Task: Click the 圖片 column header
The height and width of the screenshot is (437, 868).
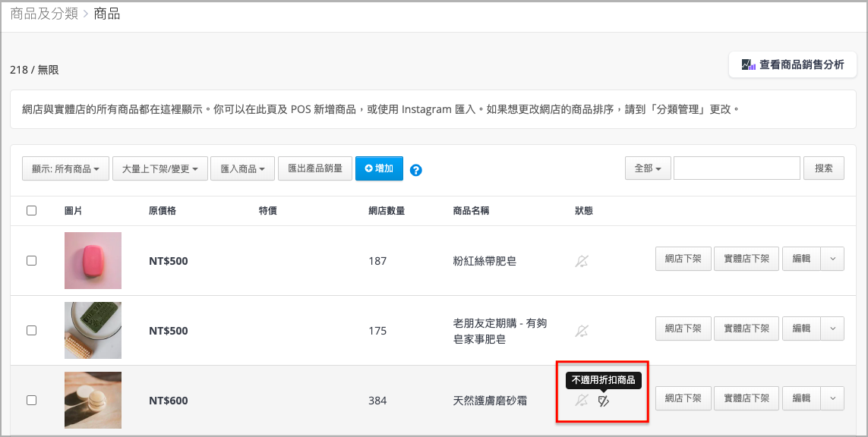Action: point(73,211)
